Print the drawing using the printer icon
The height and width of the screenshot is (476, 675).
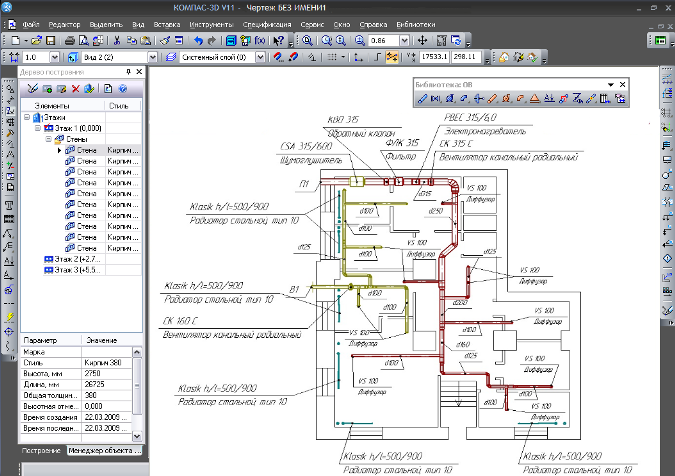click(70, 40)
